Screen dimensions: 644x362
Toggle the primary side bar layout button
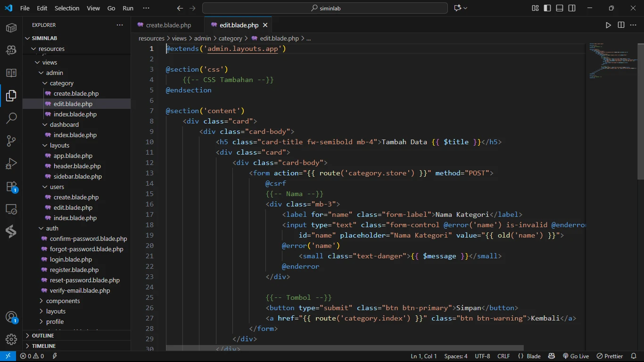pos(547,8)
